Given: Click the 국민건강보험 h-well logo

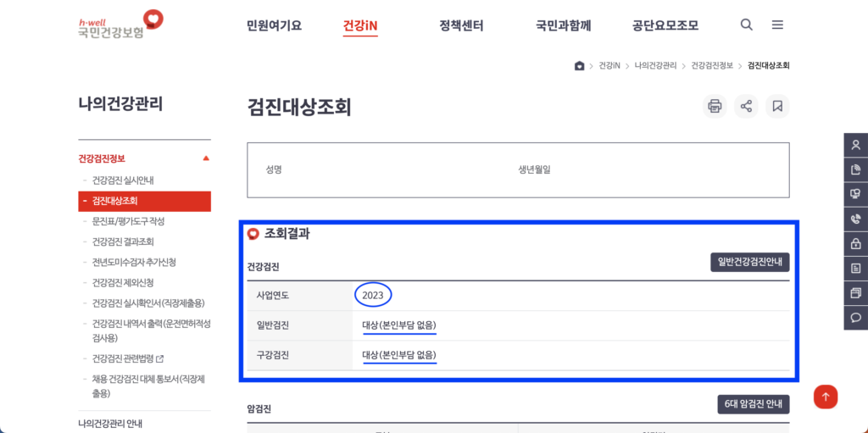Looking at the screenshot, I should 120,25.
